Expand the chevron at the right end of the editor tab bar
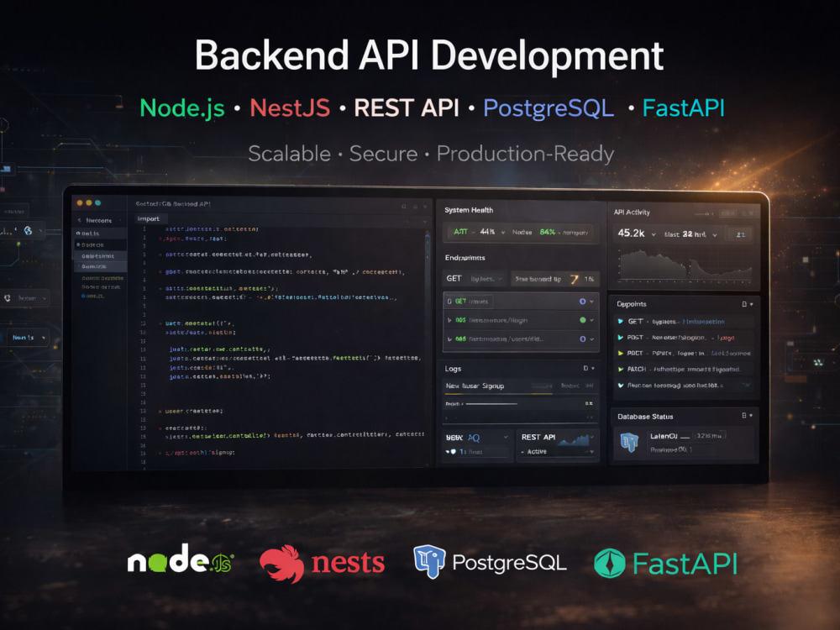The width and height of the screenshot is (840, 630). 425,221
